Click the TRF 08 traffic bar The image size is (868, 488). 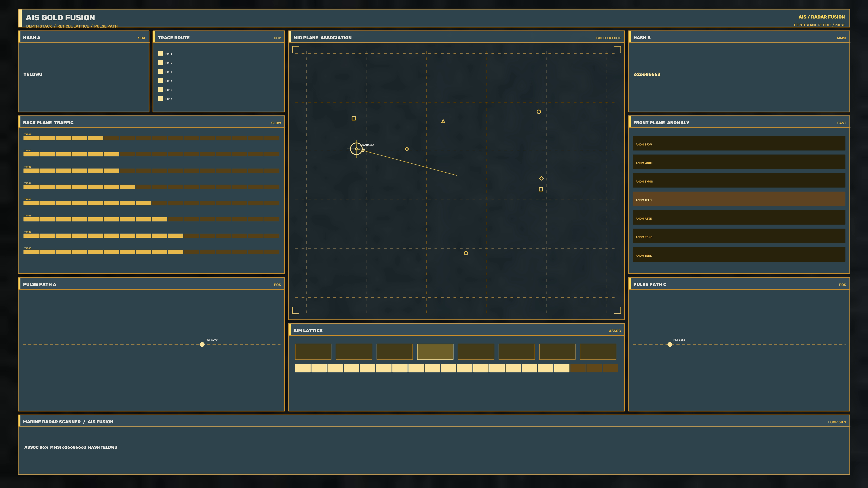click(151, 252)
